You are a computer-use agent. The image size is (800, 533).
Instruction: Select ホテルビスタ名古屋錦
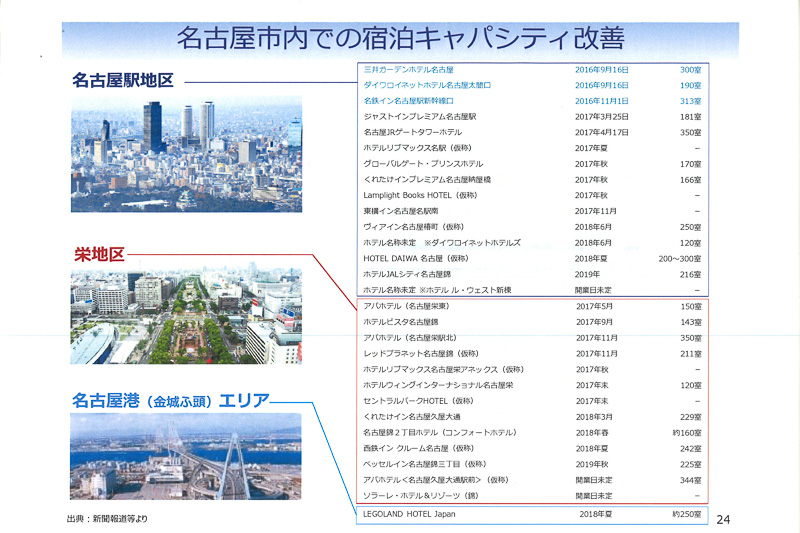click(x=401, y=322)
